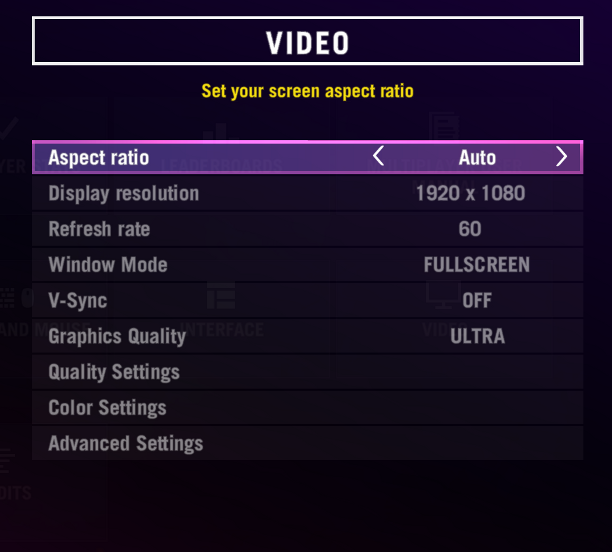
Task: Select the Display resolution row
Action: (x=308, y=193)
